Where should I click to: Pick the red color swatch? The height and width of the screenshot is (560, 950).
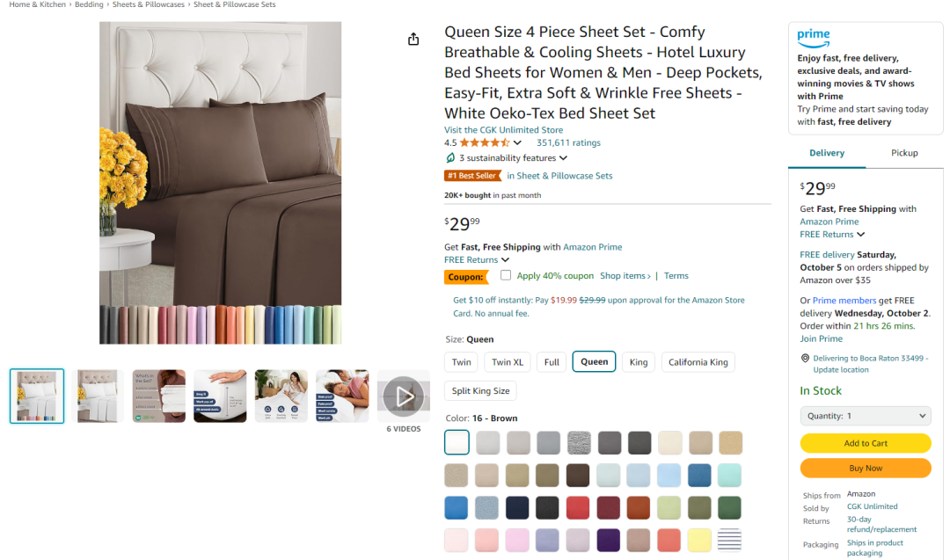pyautogui.click(x=578, y=508)
